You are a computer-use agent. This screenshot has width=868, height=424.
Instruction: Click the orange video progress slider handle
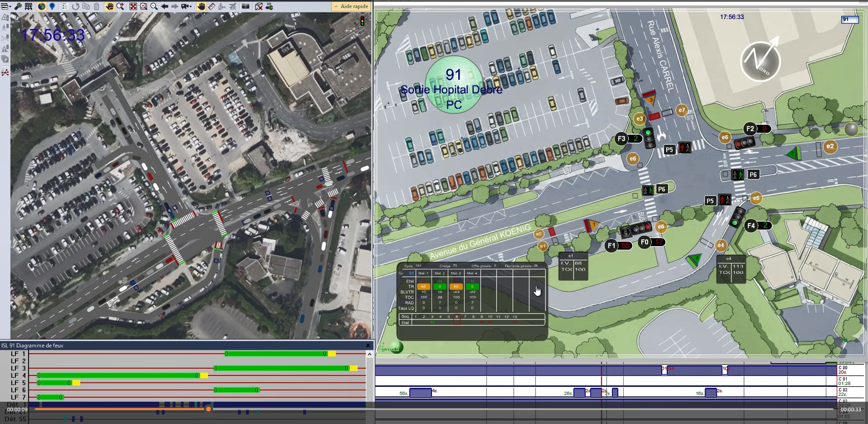point(208,409)
